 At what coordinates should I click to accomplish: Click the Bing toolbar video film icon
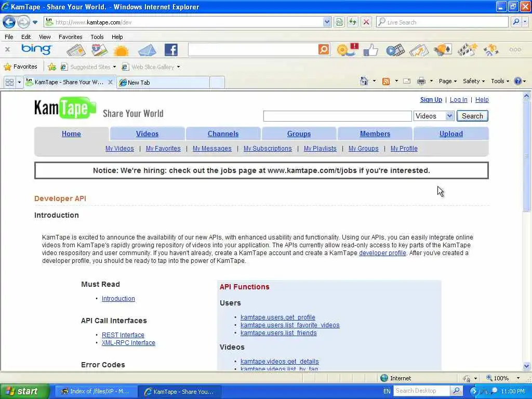[395, 50]
